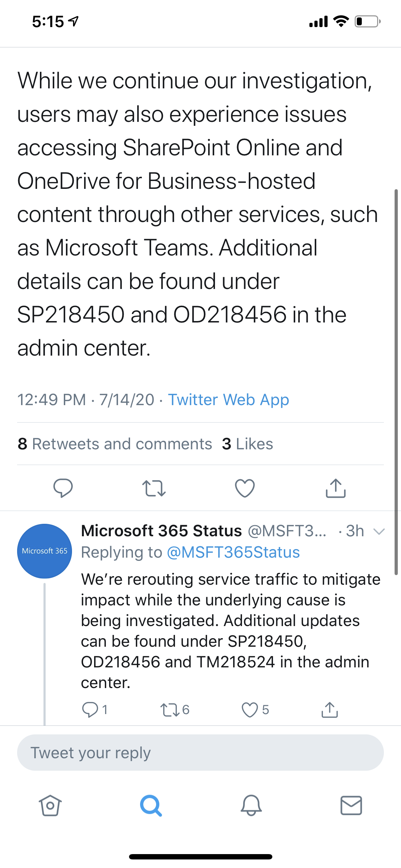Share the main tweet
Image resolution: width=401 pixels, height=868 pixels.
click(335, 488)
